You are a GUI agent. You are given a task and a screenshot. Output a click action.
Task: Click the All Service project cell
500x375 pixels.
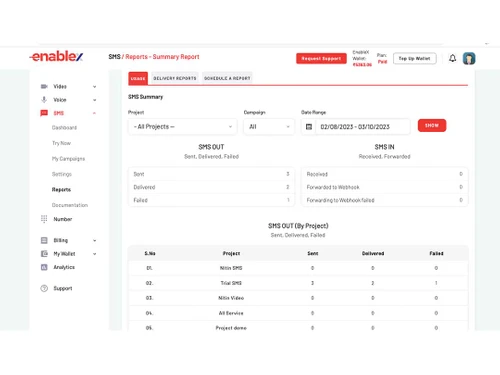(231, 313)
